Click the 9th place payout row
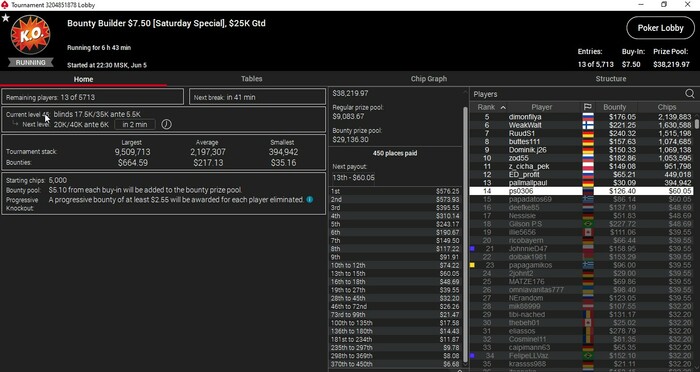Image resolution: width=700 pixels, height=372 pixels. (395, 257)
